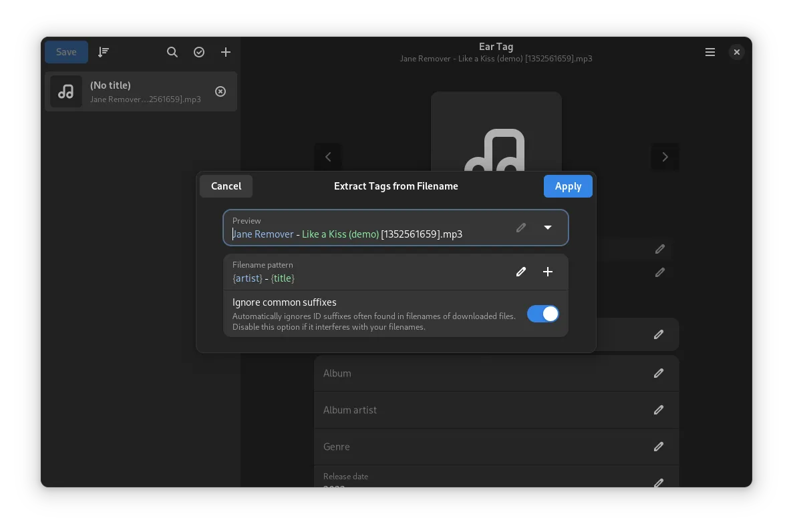Click the select-multiple checkmark circle icon

199,52
